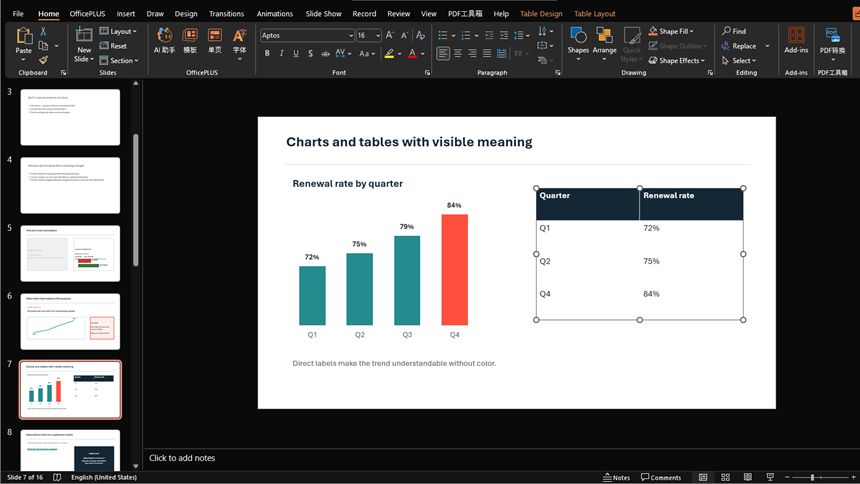The height and width of the screenshot is (484, 860).
Task: Click the spell-check accessibility status icon
Action: (x=57, y=477)
